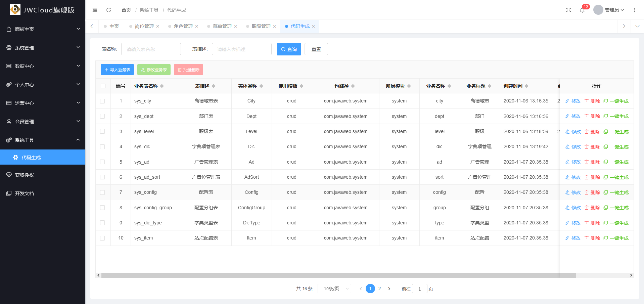
Task: Sort by 实体类称 column
Action: 261,86
